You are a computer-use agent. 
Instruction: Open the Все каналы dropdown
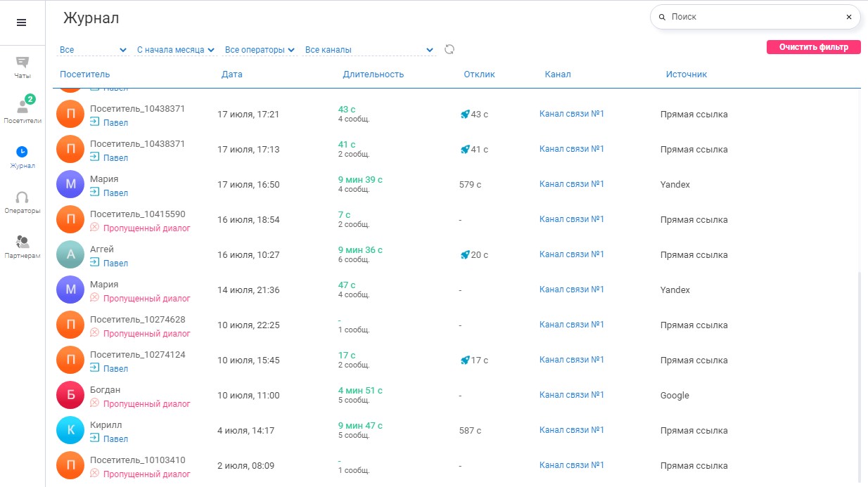(369, 50)
